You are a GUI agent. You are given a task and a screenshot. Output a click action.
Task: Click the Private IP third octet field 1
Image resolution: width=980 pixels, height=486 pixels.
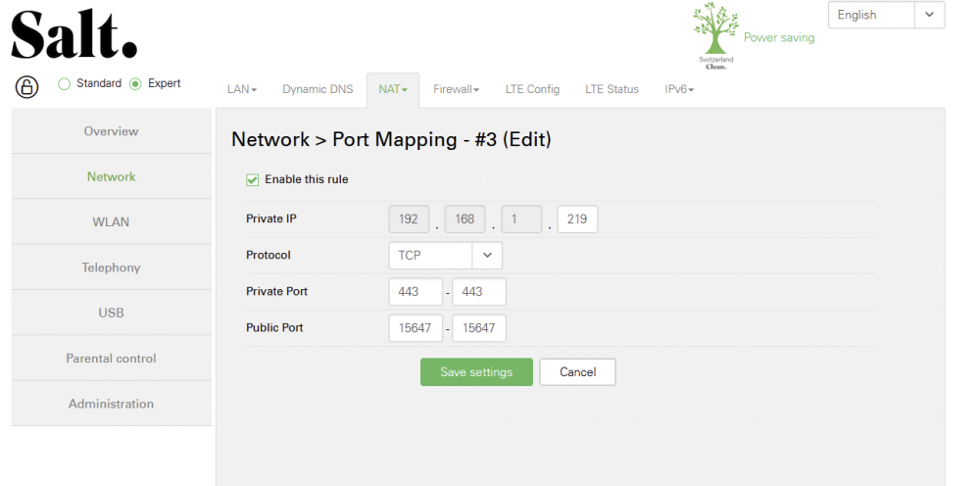pos(521,219)
